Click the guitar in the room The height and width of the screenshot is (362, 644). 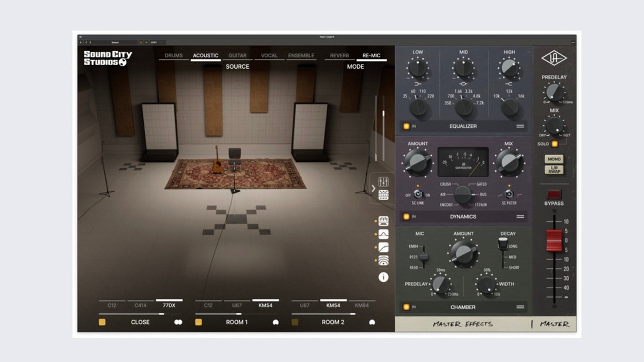click(x=218, y=160)
